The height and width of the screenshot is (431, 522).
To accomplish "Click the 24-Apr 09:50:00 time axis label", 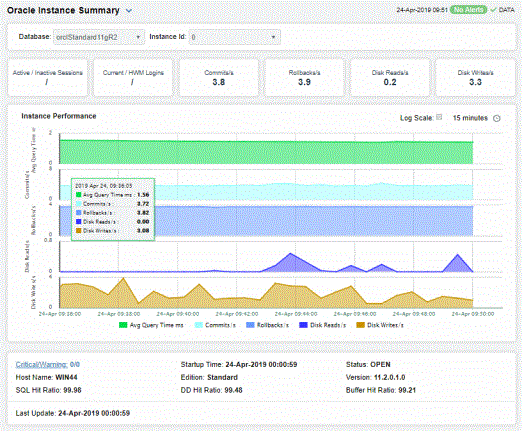I will coord(473,314).
